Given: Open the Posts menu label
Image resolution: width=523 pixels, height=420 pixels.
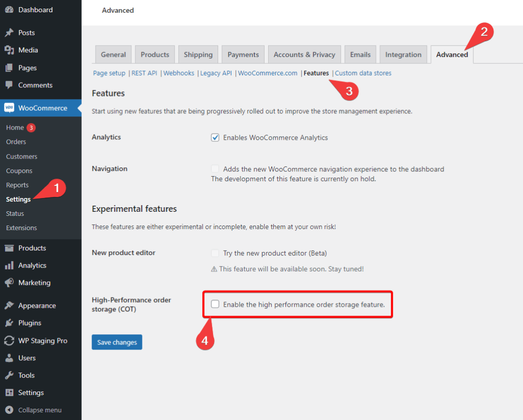Looking at the screenshot, I should coord(27,33).
